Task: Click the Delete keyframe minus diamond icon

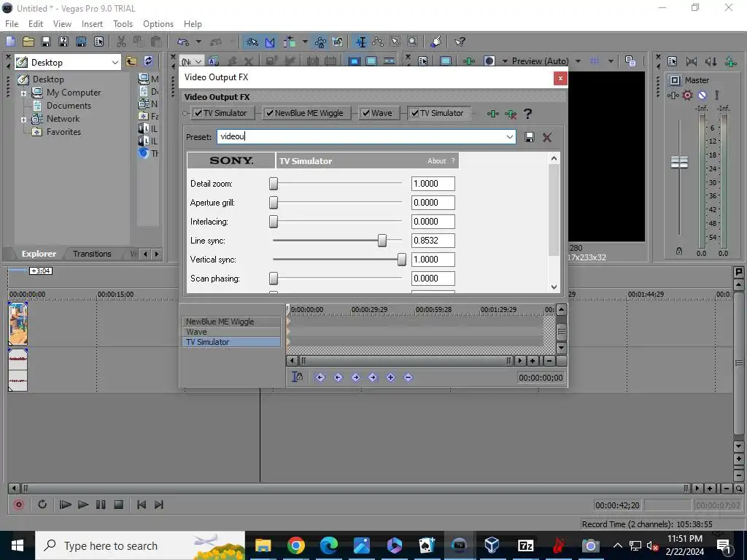Action: [x=408, y=377]
